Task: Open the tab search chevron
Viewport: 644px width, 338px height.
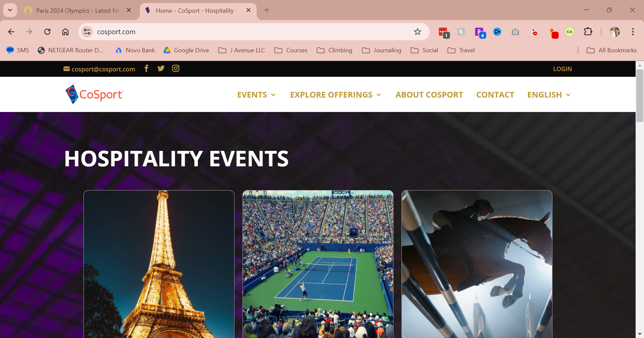Action: 10,10
